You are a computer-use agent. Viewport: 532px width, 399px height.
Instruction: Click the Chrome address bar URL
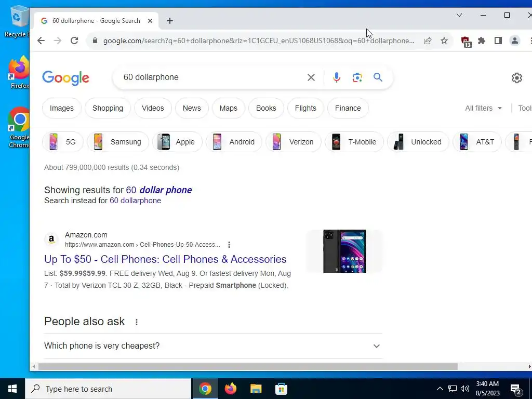point(259,41)
